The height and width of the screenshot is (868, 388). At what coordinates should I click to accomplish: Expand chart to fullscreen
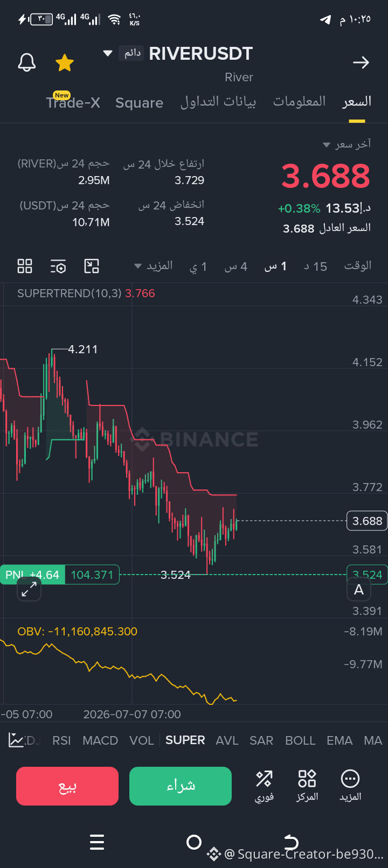(x=29, y=590)
